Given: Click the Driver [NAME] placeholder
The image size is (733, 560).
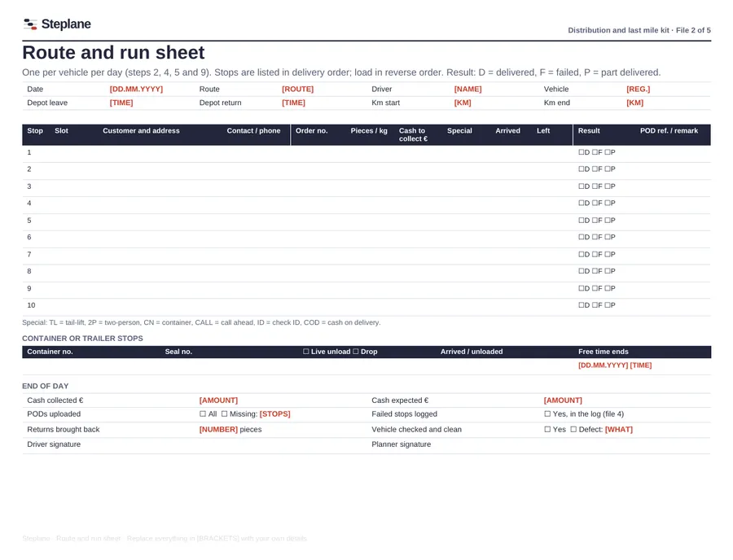Looking at the screenshot, I should click(x=468, y=90).
